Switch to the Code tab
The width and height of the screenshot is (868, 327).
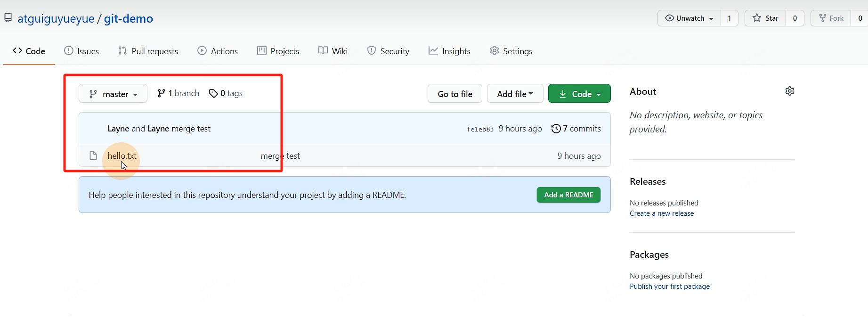tap(29, 51)
